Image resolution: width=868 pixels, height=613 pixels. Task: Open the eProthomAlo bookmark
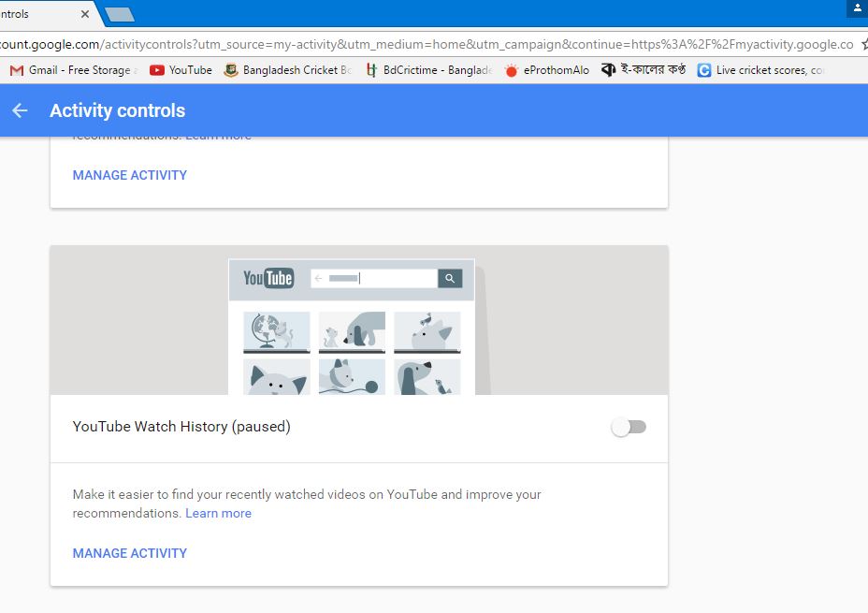[x=547, y=70]
